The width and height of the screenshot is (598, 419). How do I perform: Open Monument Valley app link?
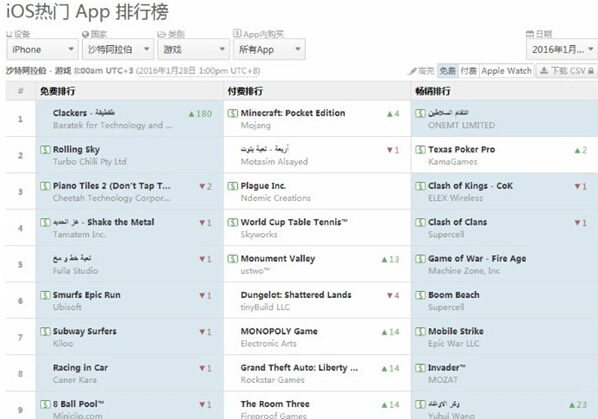tap(278, 258)
